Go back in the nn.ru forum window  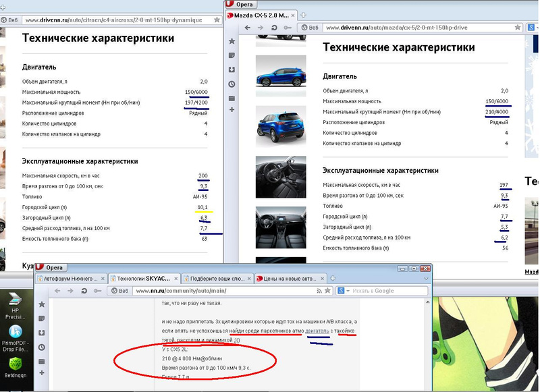coord(57,291)
